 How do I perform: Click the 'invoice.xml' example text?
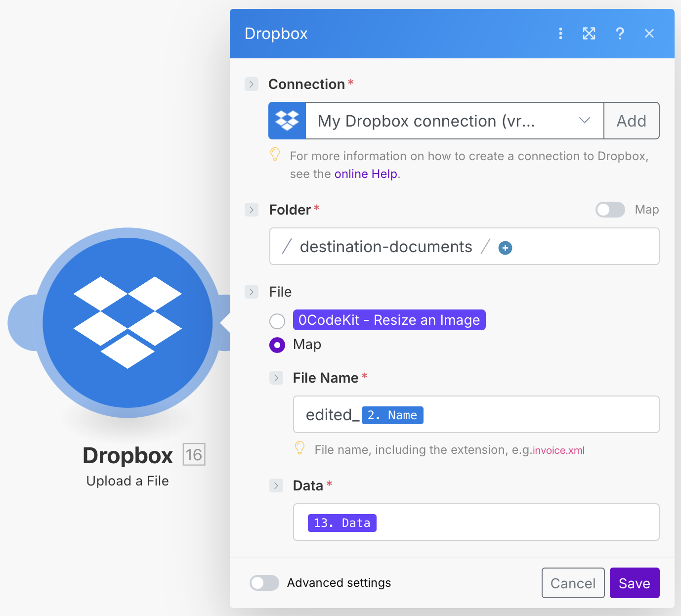point(558,450)
